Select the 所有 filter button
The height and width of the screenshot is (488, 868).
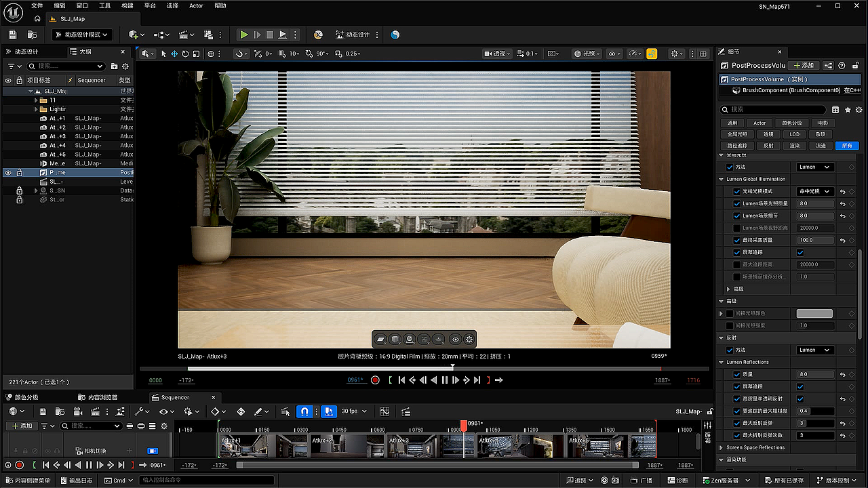pos(848,146)
